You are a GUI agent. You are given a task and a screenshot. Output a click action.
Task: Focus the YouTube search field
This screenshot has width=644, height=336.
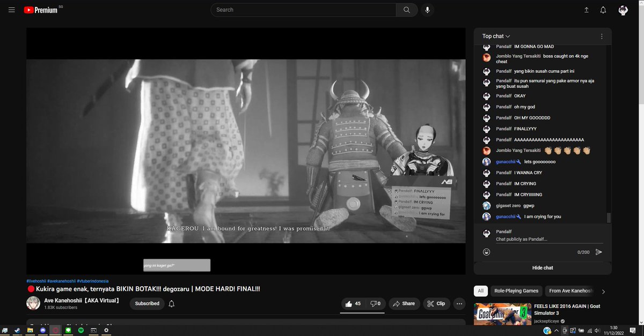click(303, 10)
